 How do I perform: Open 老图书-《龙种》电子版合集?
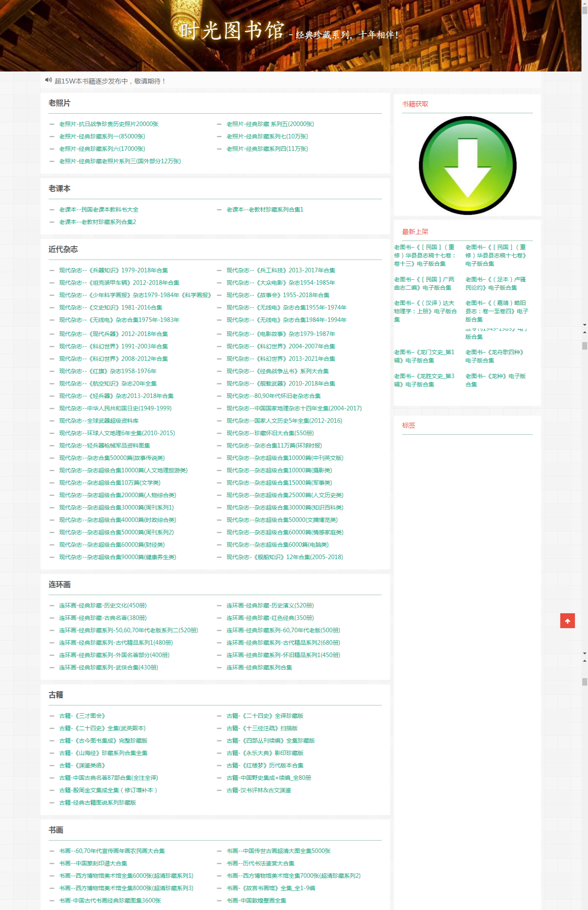click(x=496, y=380)
